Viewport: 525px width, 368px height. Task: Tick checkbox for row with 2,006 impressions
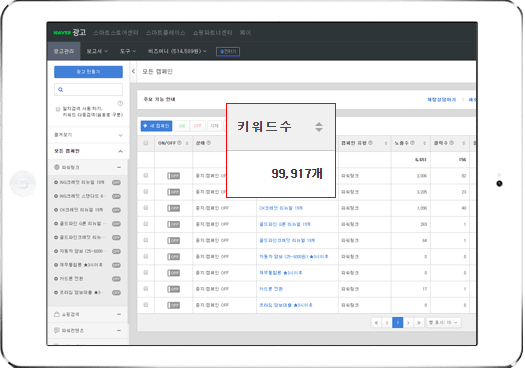pos(146,175)
